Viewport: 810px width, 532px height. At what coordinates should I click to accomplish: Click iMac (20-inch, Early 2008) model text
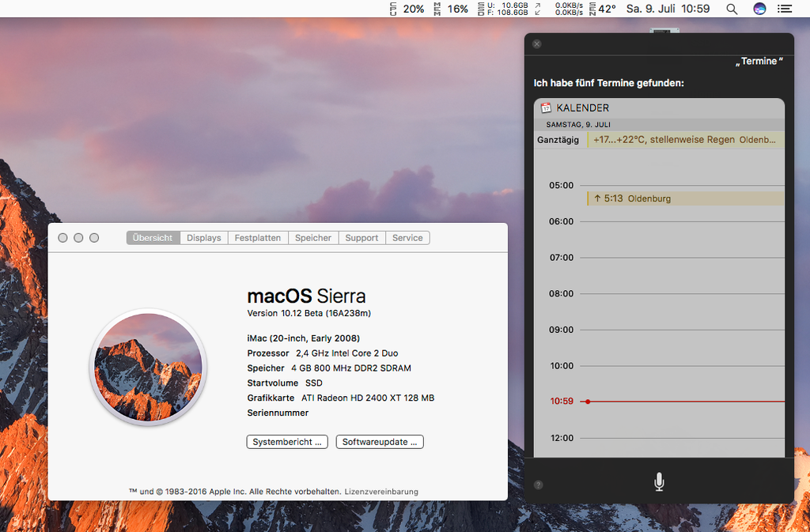[x=303, y=338]
